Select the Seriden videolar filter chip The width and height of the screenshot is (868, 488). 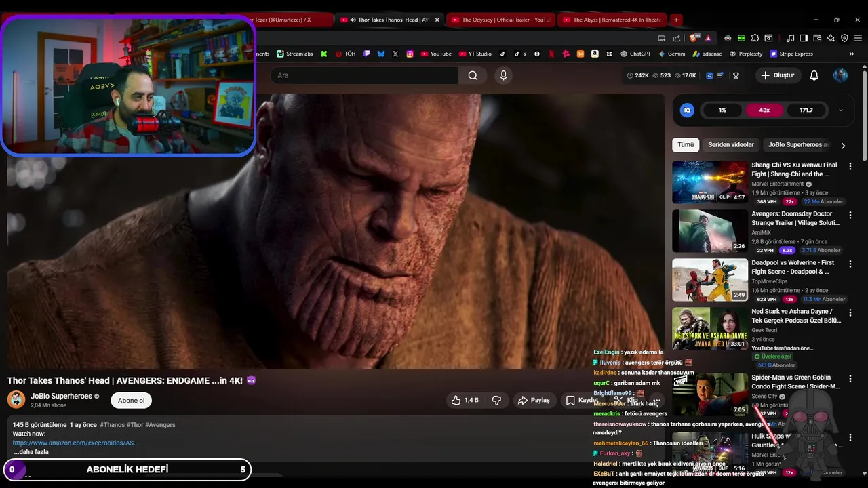pyautogui.click(x=731, y=145)
